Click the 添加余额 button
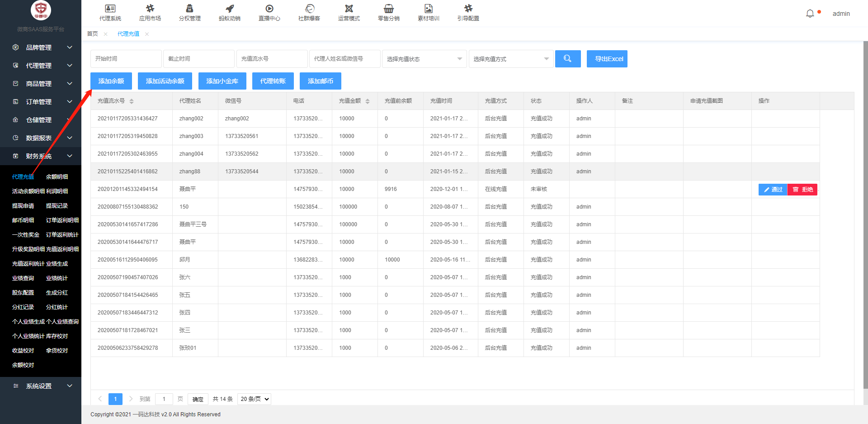The width and height of the screenshot is (868, 424). [x=111, y=81]
